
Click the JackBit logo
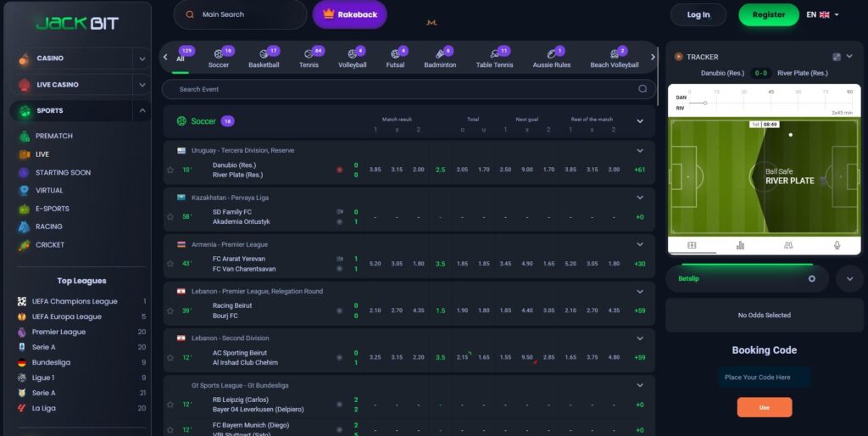tap(77, 23)
